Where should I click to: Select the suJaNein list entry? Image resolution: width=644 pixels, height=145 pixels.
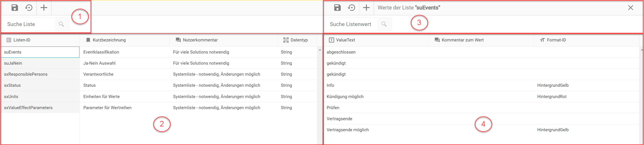pyautogui.click(x=13, y=63)
